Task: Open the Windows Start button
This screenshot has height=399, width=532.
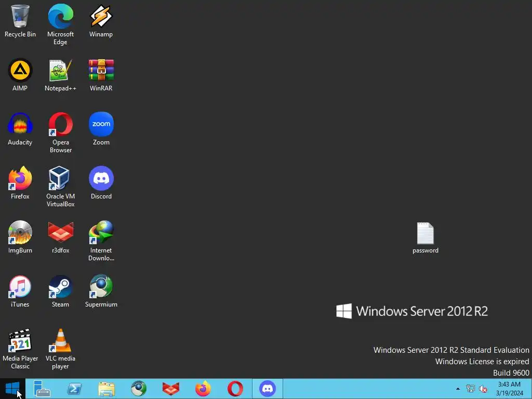Action: (x=12, y=389)
